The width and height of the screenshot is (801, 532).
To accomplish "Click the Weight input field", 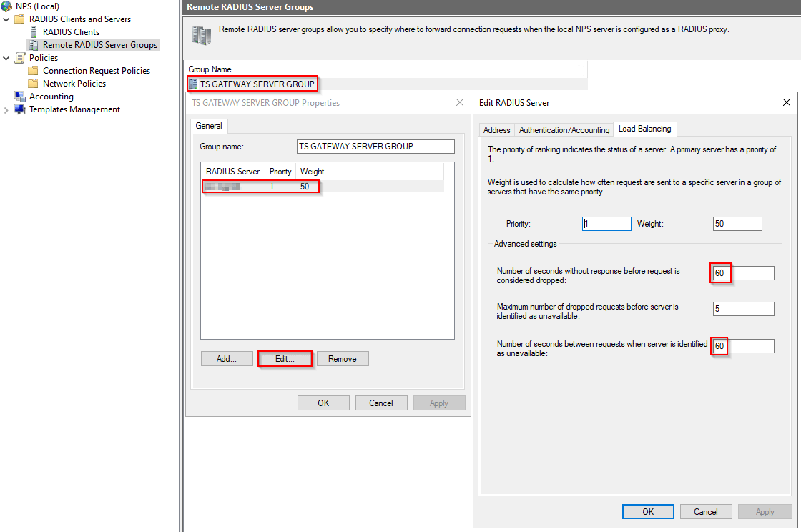I will tap(737, 224).
